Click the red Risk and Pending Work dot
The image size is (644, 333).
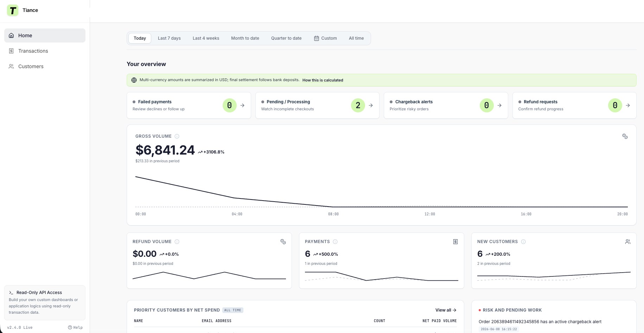point(480,310)
